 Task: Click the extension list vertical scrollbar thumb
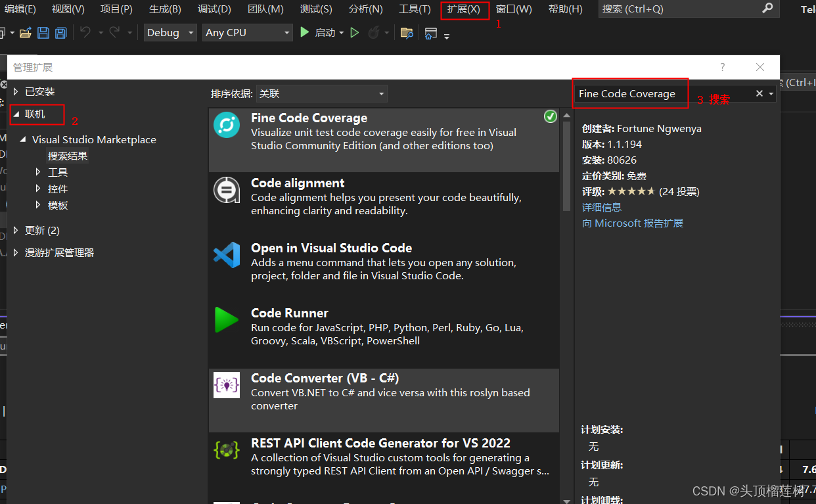point(567,166)
